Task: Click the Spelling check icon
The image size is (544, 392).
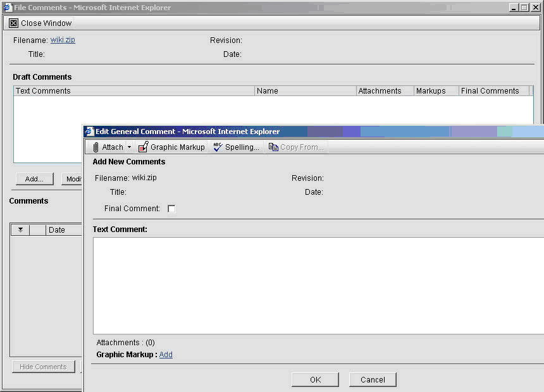Action: (x=218, y=147)
